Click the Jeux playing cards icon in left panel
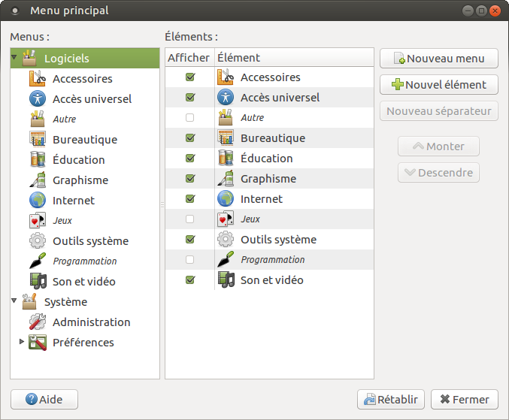The image size is (509, 420). 38,221
